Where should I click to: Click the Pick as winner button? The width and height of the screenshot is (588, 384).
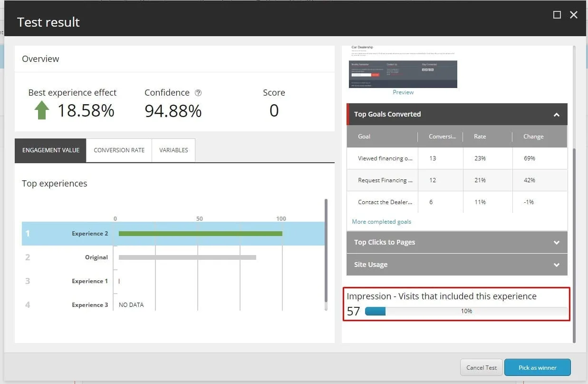537,367
